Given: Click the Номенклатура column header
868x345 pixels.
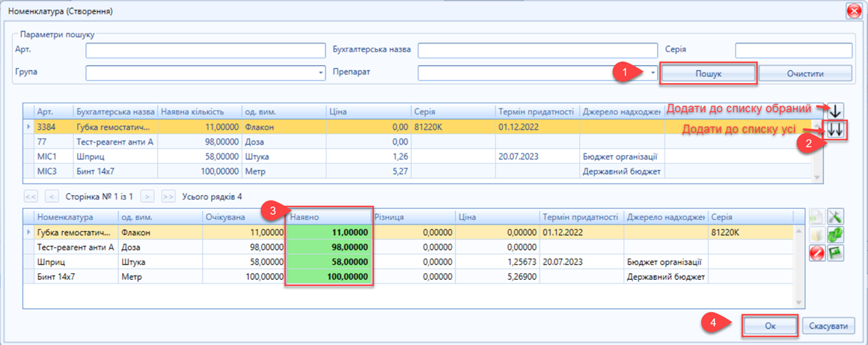Looking at the screenshot, I should pos(76,217).
